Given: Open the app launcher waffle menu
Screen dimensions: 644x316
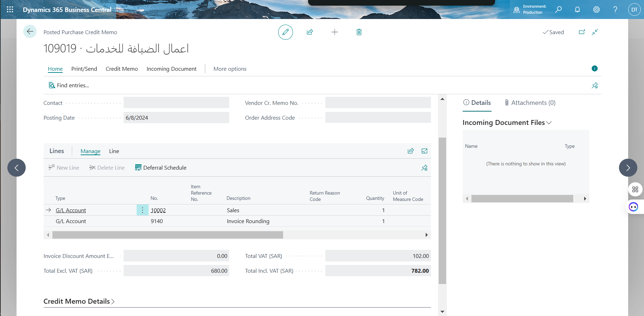Looking at the screenshot, I should tap(10, 10).
